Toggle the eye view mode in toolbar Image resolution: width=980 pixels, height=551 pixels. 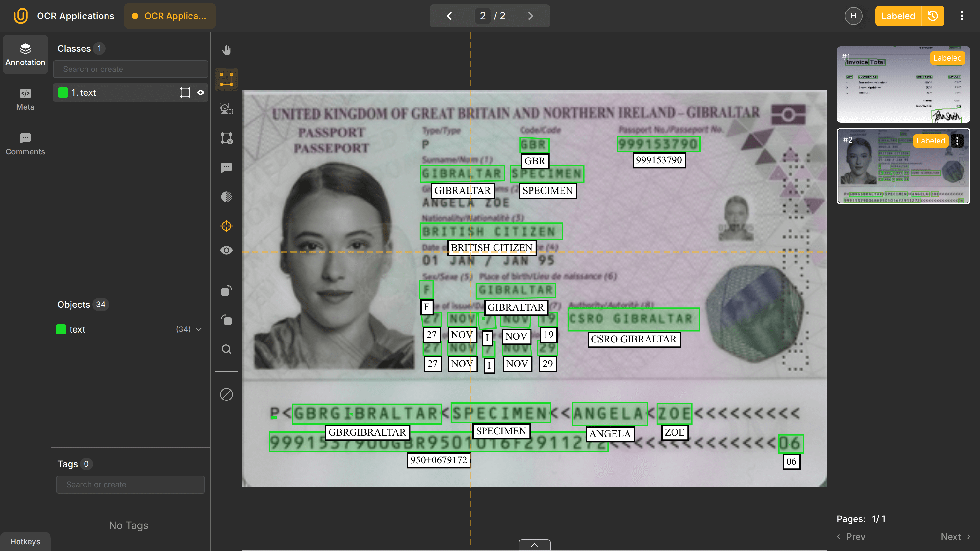click(x=226, y=250)
